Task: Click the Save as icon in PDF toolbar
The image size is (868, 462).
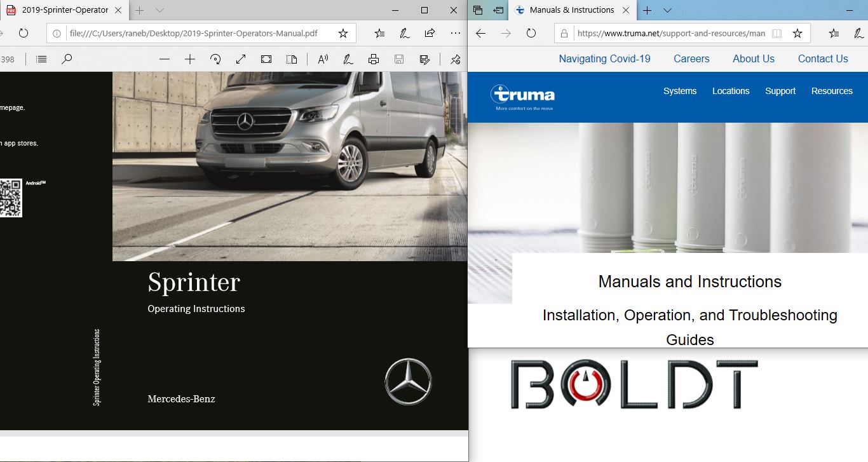Action: (x=424, y=59)
